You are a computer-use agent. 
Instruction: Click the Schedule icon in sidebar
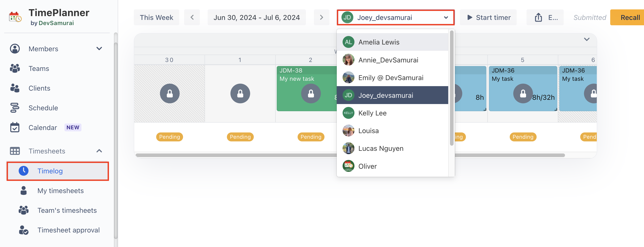pyautogui.click(x=15, y=108)
